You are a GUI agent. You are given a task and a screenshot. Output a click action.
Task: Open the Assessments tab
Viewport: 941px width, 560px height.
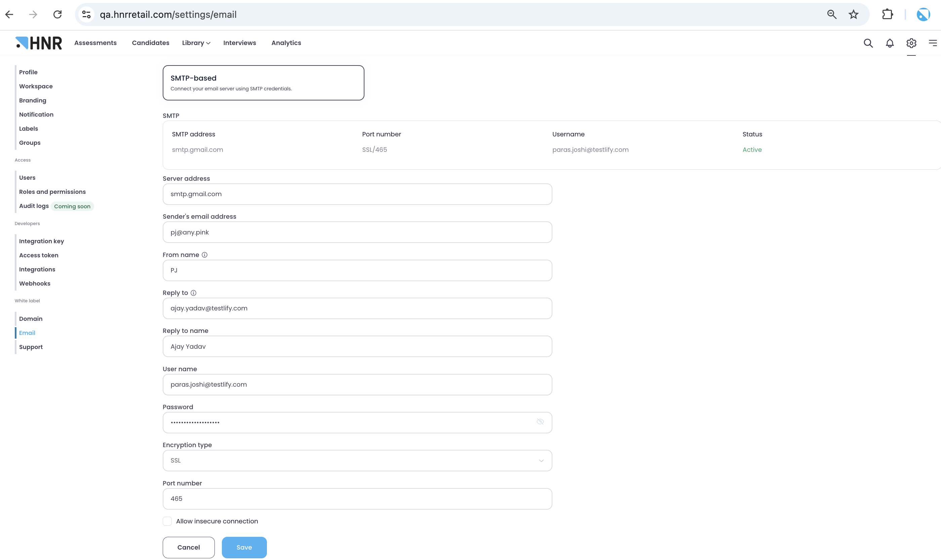(x=95, y=43)
